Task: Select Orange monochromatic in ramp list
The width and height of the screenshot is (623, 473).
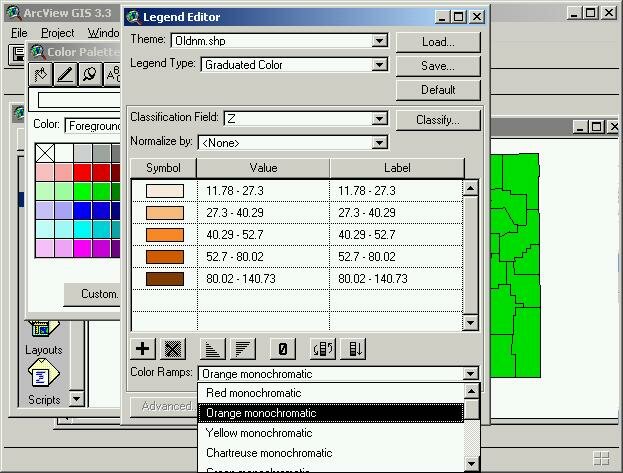Action: 331,413
